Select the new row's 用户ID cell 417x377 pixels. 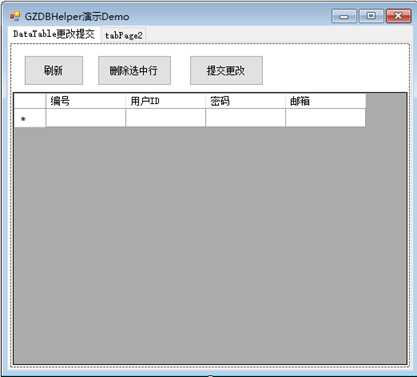[166, 118]
